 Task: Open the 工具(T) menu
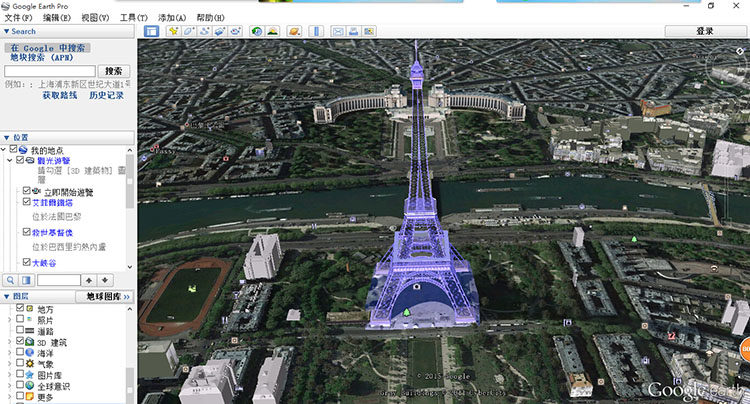[x=133, y=18]
